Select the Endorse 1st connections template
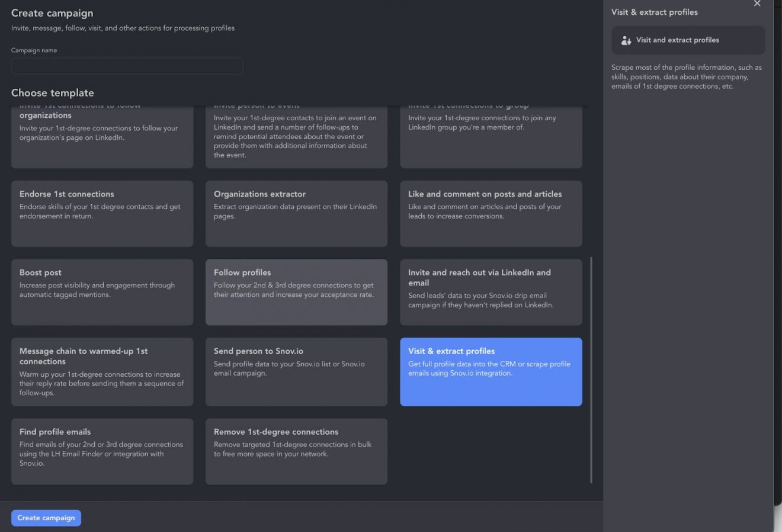 click(x=102, y=213)
